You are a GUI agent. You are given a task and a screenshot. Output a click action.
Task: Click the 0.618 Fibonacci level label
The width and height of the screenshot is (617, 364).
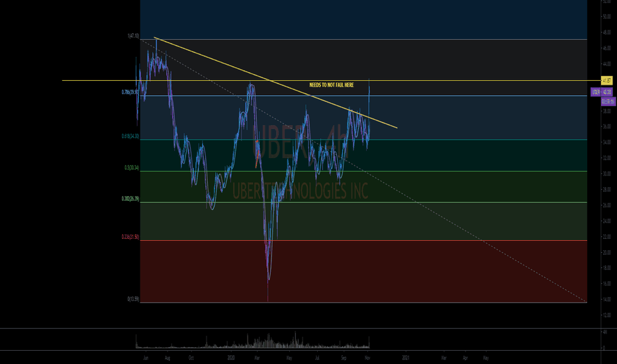(x=130, y=136)
